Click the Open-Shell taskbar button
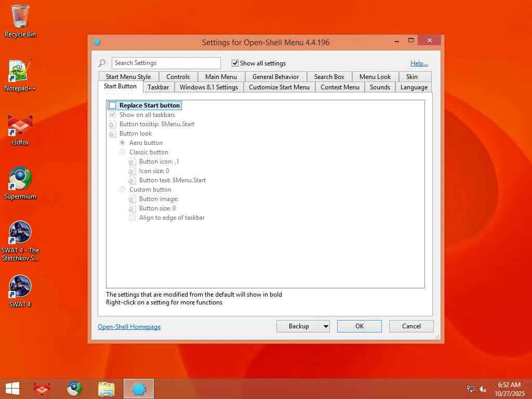The width and height of the screenshot is (532, 399). pyautogui.click(x=139, y=389)
